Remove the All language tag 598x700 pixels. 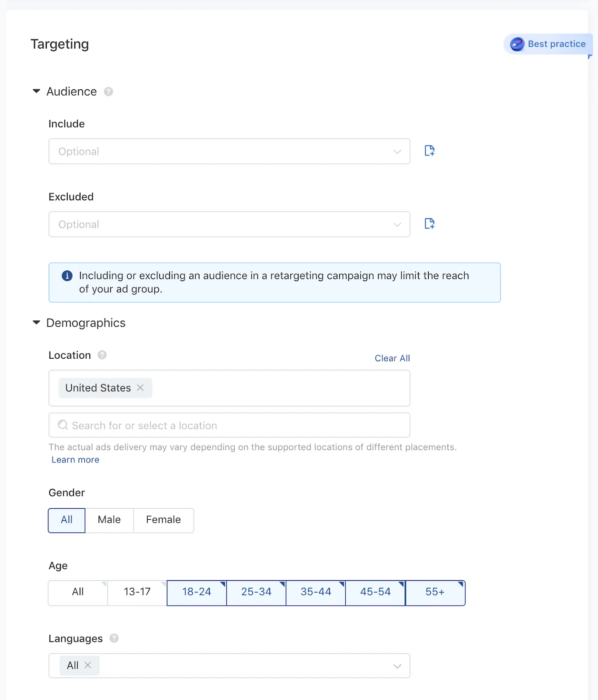[x=88, y=665]
